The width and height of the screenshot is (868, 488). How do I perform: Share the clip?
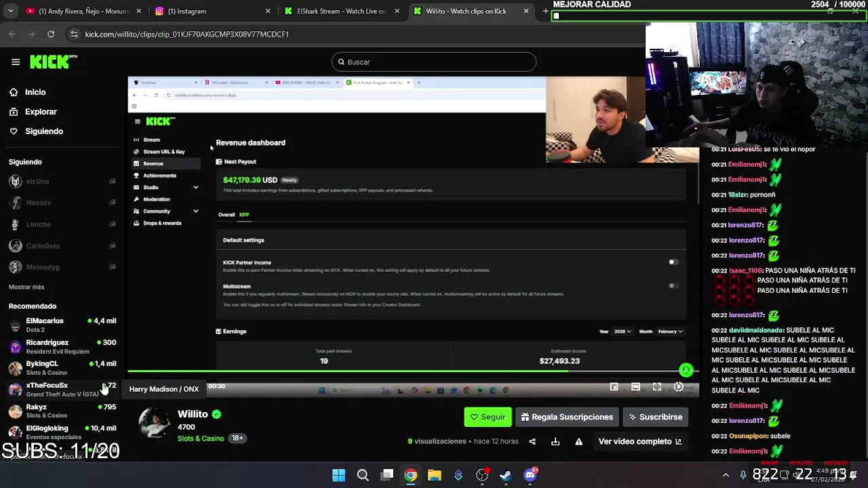[532, 441]
